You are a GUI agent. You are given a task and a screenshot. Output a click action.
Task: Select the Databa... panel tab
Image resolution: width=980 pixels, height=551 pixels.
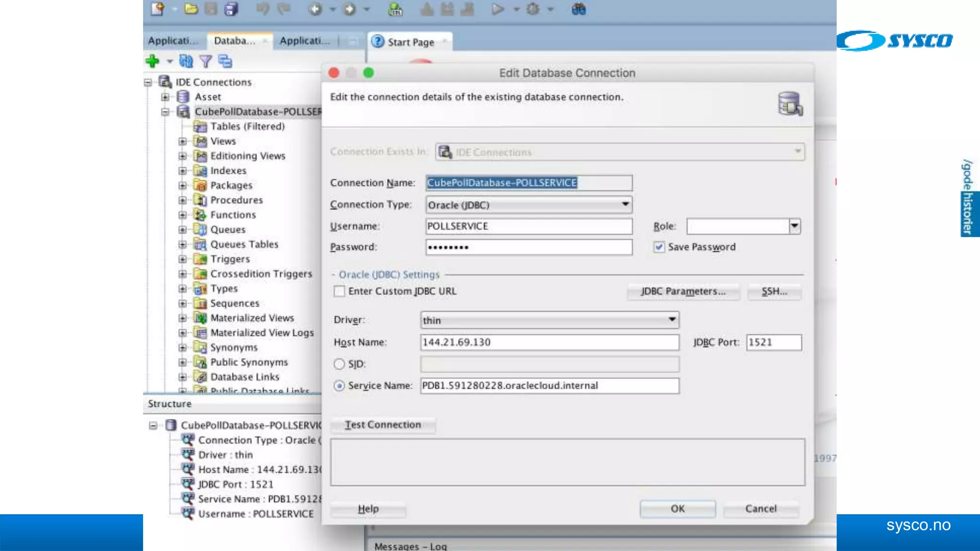(234, 41)
